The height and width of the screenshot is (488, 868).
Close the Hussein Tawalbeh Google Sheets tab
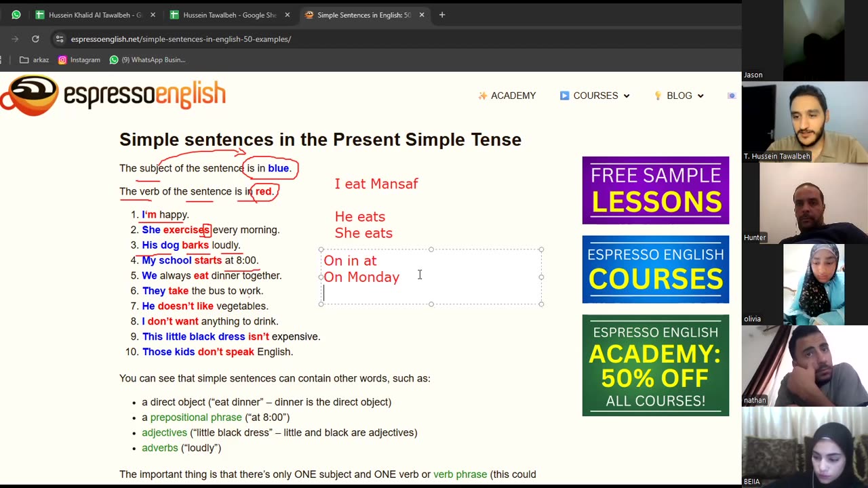point(287,15)
